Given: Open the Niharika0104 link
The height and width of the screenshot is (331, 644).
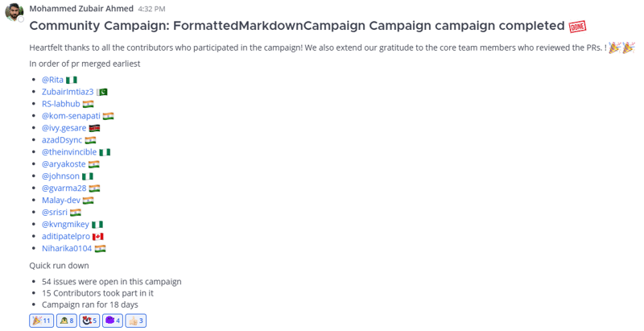Looking at the screenshot, I should click(67, 249).
